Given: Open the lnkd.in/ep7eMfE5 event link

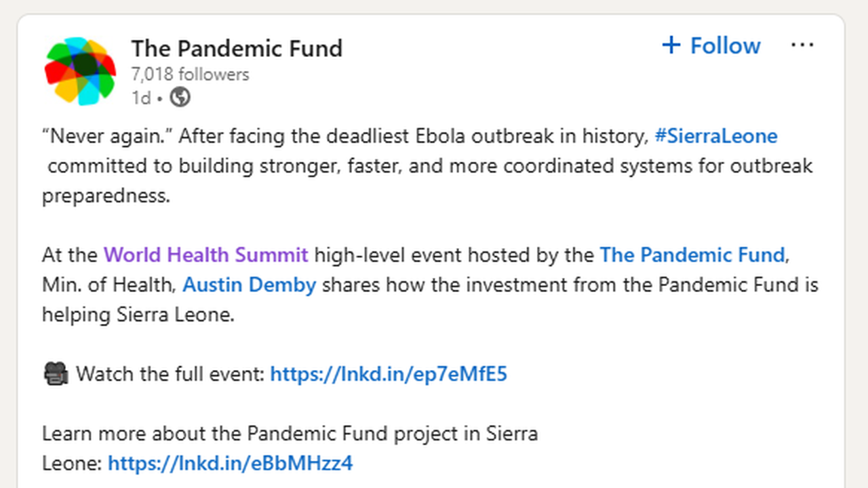Looking at the screenshot, I should pos(389,374).
